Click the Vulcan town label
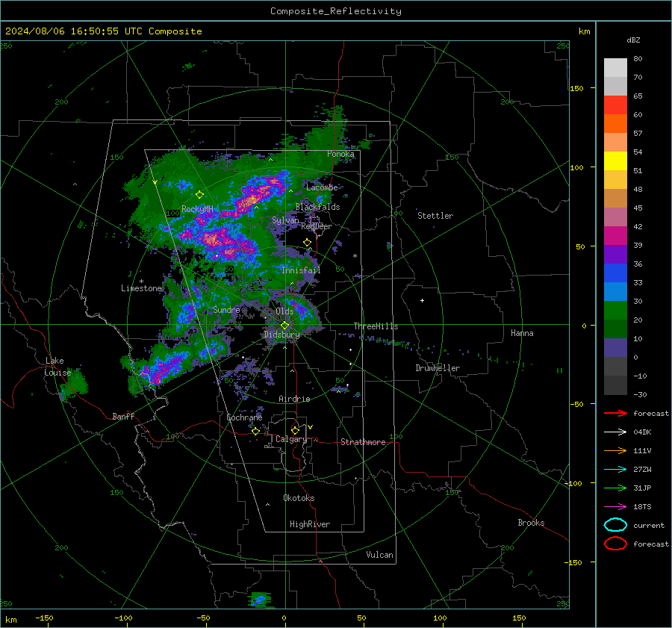Image resolution: width=672 pixels, height=628 pixels. click(x=379, y=555)
